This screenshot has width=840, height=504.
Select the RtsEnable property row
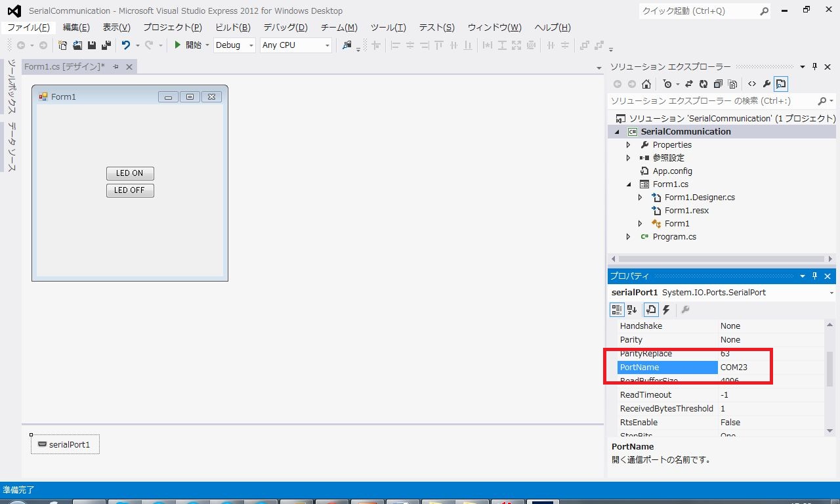tap(721, 422)
